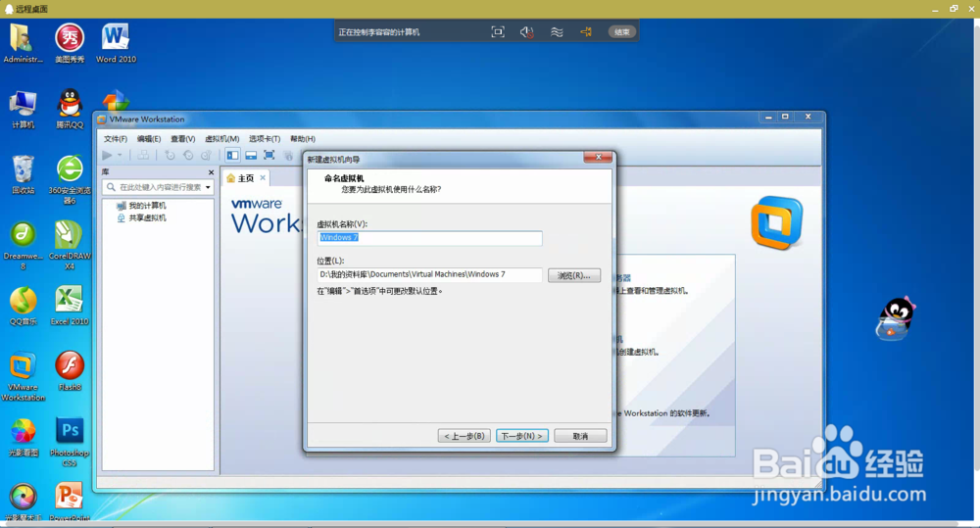
Task: Click the 结束 end session button
Action: click(621, 32)
